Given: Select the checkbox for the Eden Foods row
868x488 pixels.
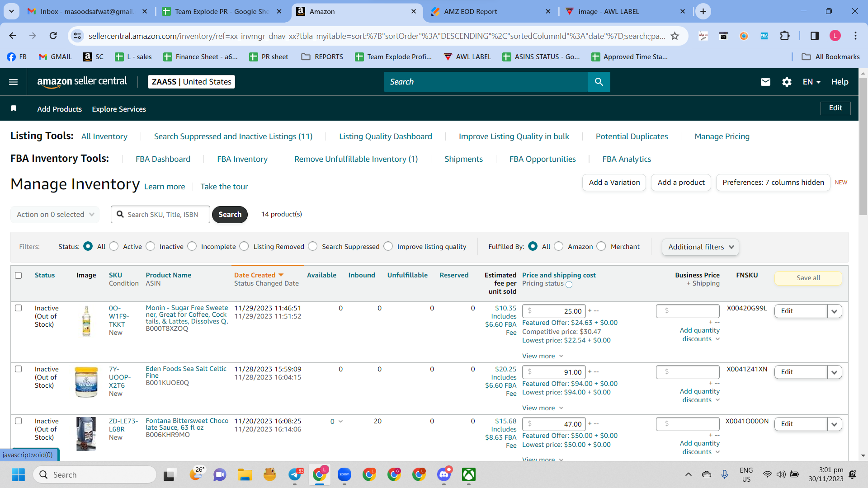Looking at the screenshot, I should [x=19, y=369].
